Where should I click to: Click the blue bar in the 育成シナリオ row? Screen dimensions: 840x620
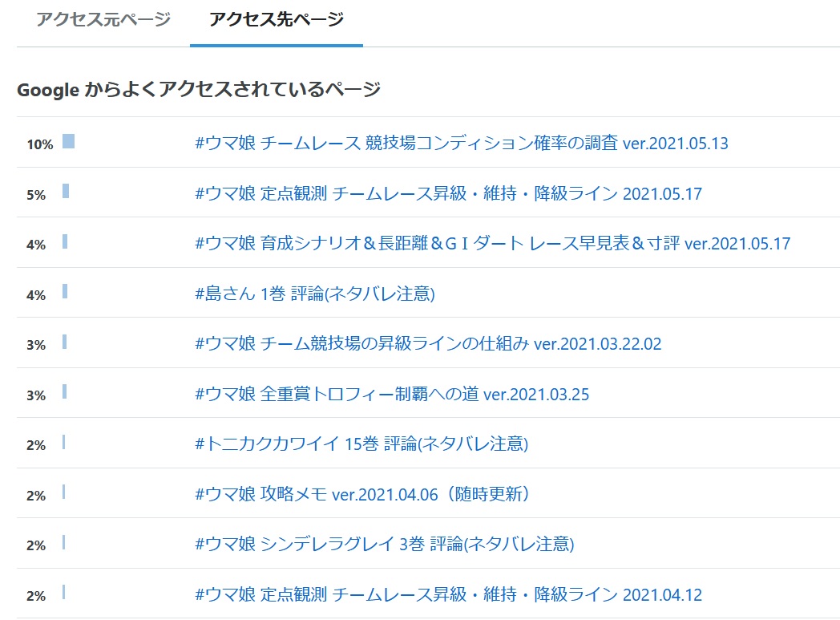(65, 241)
